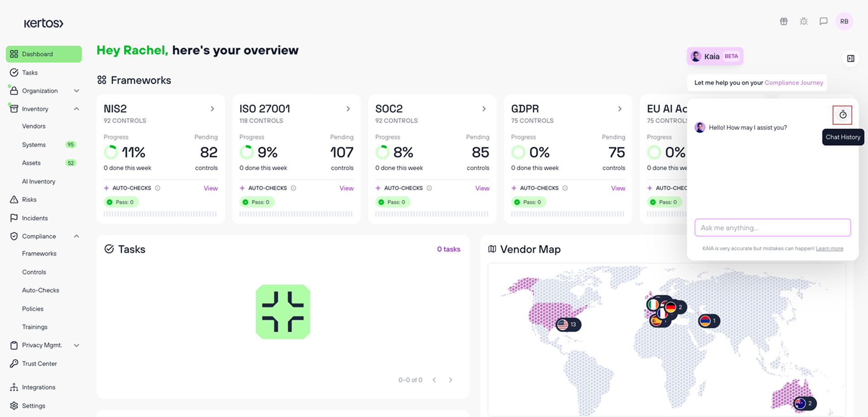The height and width of the screenshot is (417, 868).
Task: Click the bug report icon
Action: tap(804, 21)
